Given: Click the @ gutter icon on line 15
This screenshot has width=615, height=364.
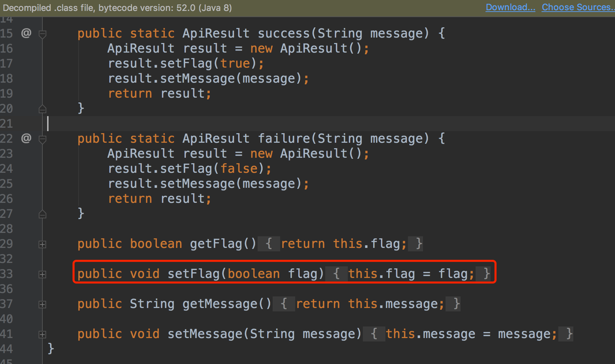Looking at the screenshot, I should (x=26, y=33).
